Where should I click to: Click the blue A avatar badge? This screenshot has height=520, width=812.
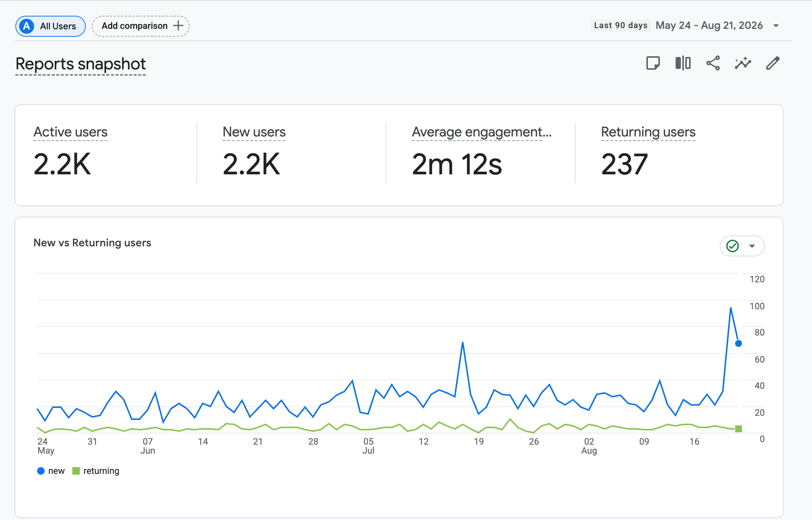27,26
